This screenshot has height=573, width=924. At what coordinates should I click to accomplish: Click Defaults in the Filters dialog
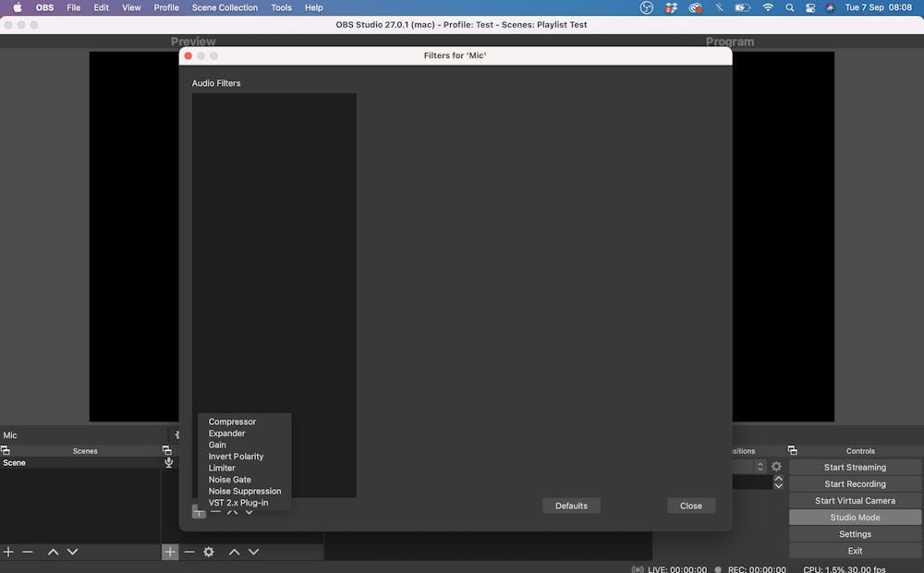571,506
